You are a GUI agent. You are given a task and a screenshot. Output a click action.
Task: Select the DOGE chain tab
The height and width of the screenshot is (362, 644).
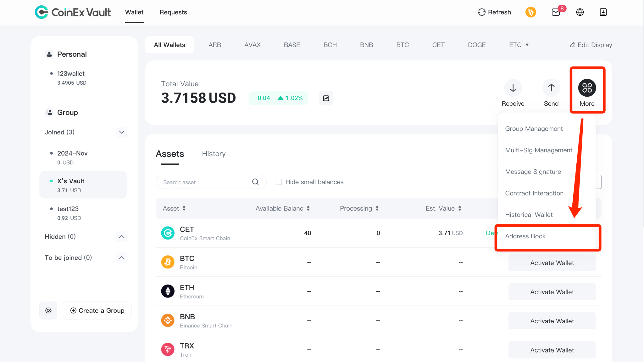click(x=477, y=45)
